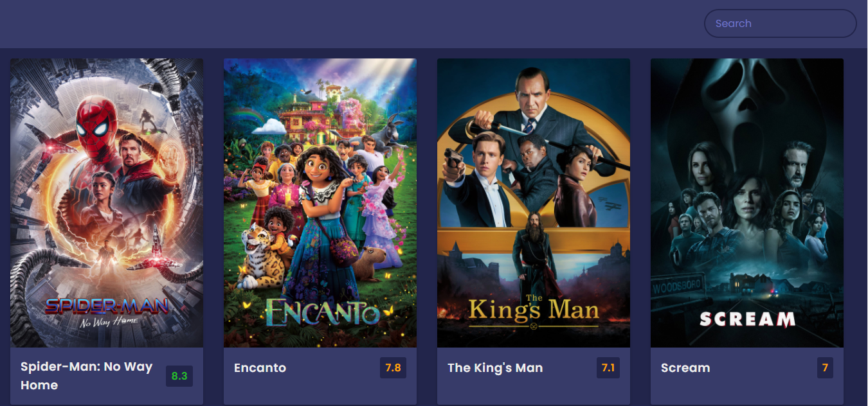The width and height of the screenshot is (868, 406).
Task: Open the Encanto movie poster
Action: [320, 203]
